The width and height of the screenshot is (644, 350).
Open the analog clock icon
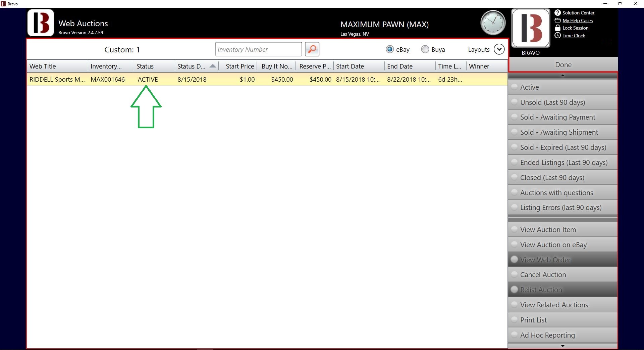click(493, 23)
